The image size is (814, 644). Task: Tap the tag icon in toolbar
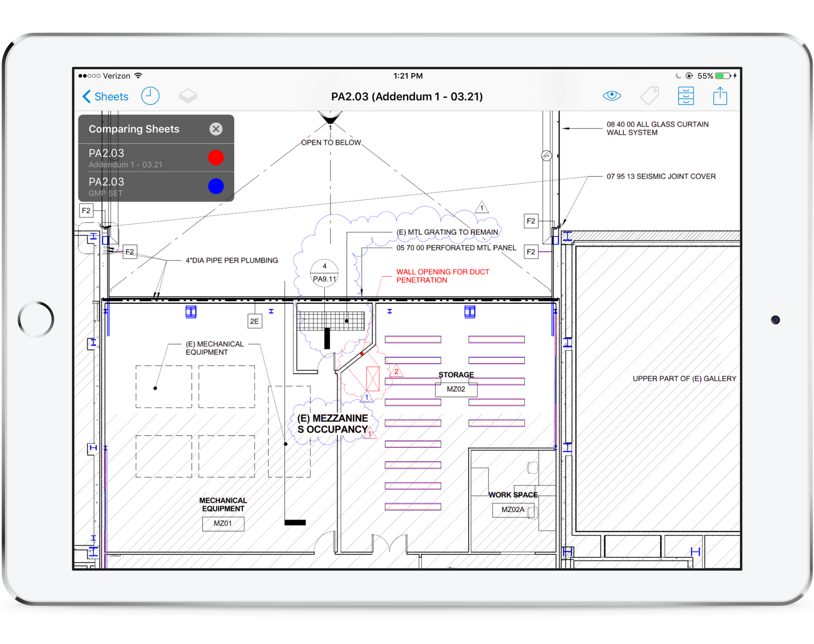click(x=649, y=96)
